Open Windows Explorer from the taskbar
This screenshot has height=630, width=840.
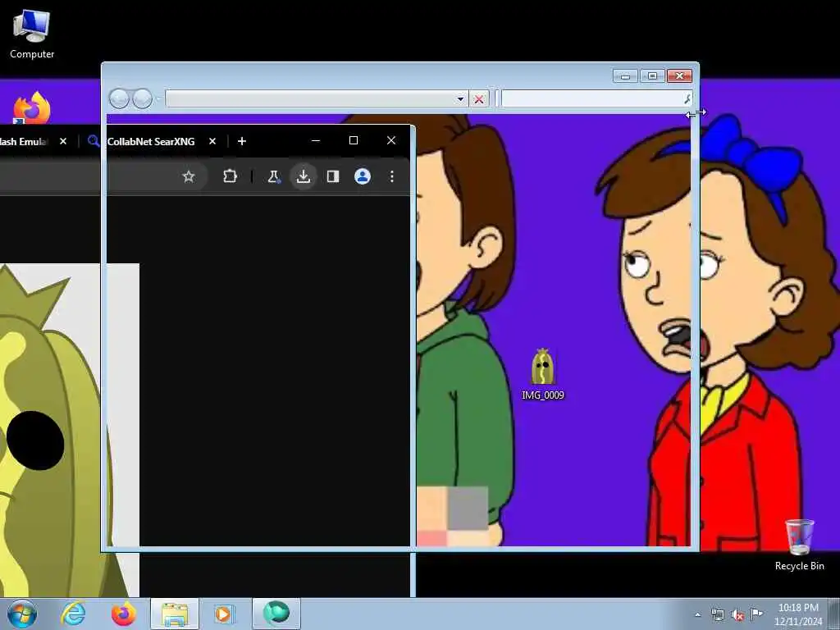(x=174, y=614)
